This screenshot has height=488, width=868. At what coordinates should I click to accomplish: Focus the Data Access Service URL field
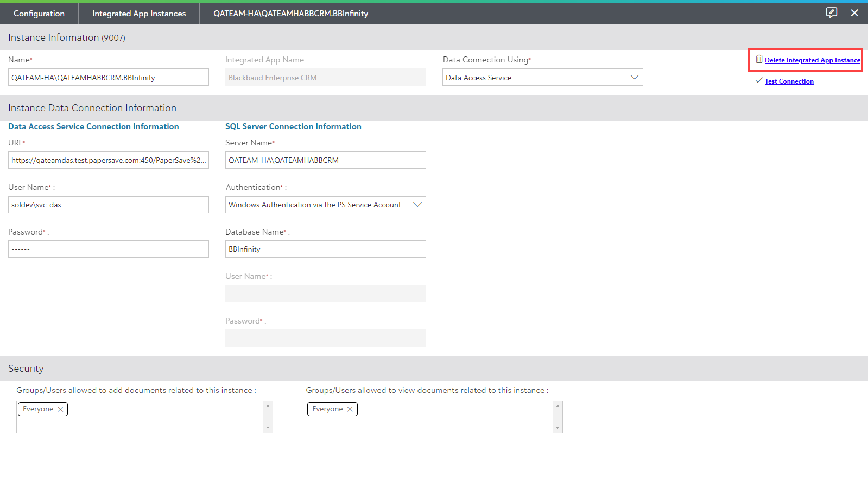point(109,160)
